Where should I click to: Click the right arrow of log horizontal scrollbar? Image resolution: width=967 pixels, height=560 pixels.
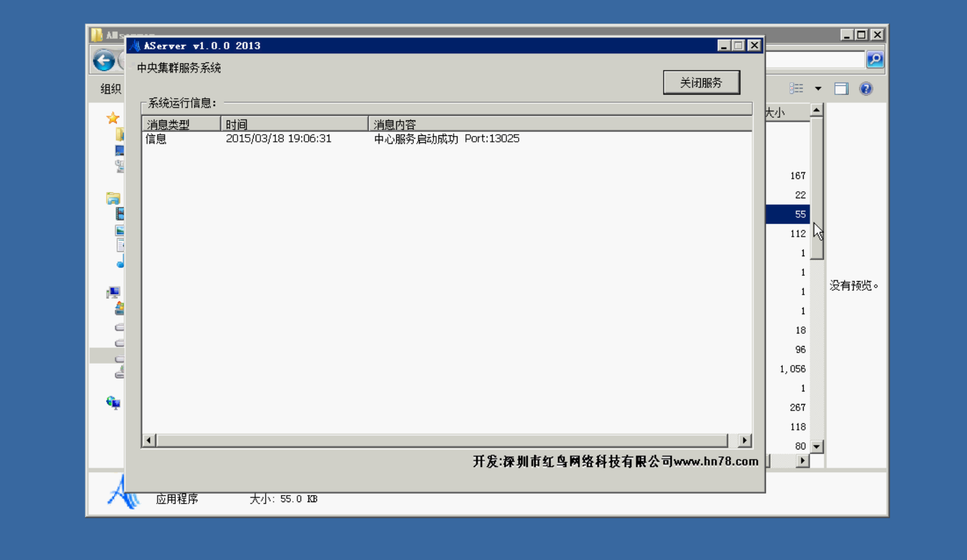[744, 440]
